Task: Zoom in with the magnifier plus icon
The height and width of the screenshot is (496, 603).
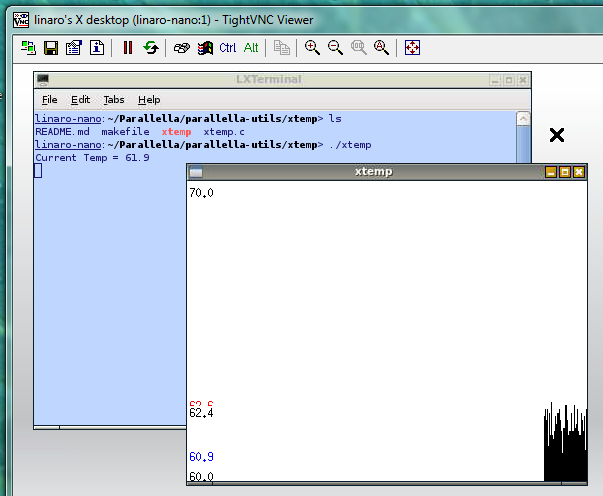Action: [313, 47]
